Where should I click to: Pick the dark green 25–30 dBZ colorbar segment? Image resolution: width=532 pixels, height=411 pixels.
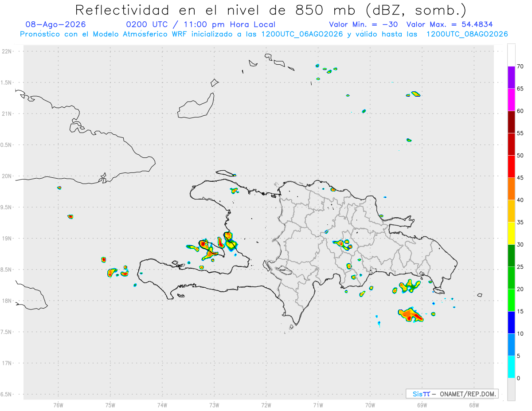click(511, 256)
